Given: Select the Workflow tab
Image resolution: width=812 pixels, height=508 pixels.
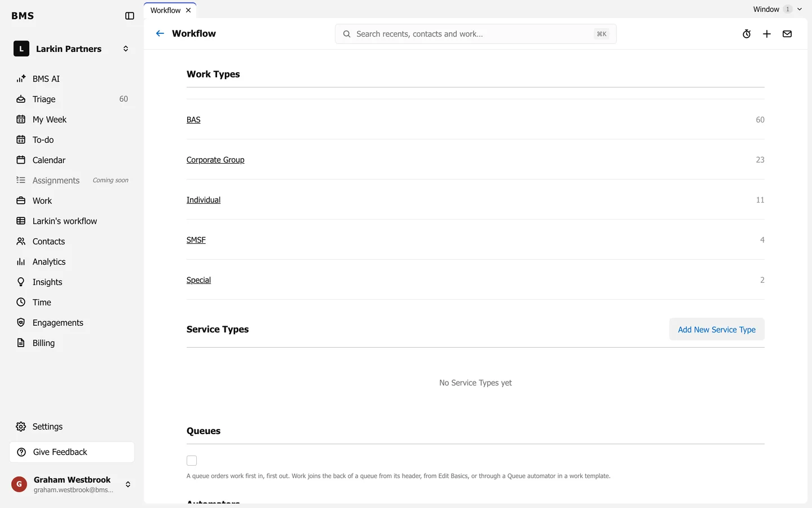Looking at the screenshot, I should tap(165, 10).
